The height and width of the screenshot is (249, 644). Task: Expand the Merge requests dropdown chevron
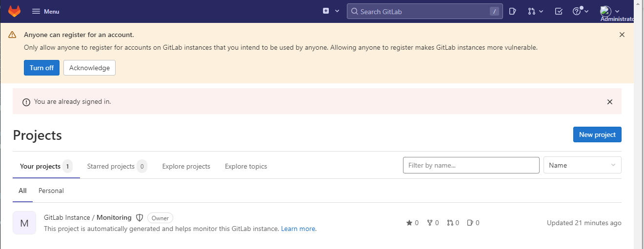[541, 11]
